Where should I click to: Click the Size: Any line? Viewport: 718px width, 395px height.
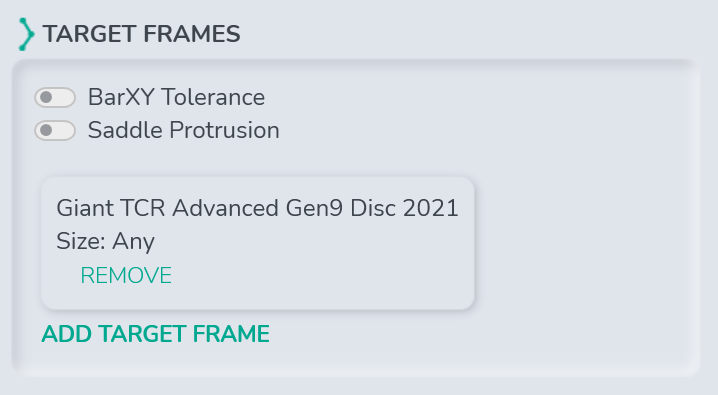click(105, 241)
